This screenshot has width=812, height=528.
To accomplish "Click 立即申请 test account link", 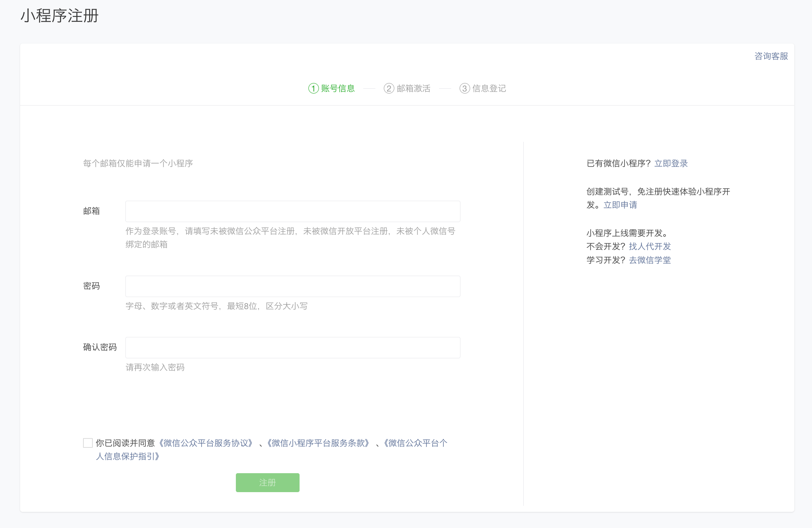I will point(620,205).
